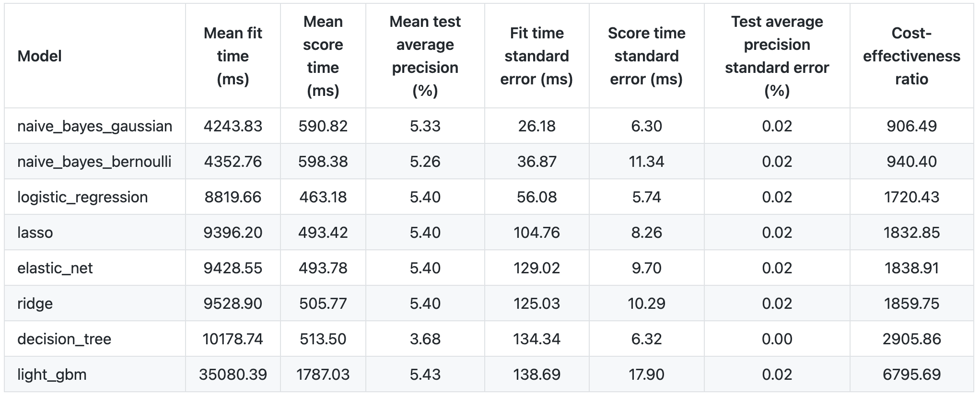Select Fit time standard error header
This screenshot has height=398, width=980.
(x=537, y=56)
